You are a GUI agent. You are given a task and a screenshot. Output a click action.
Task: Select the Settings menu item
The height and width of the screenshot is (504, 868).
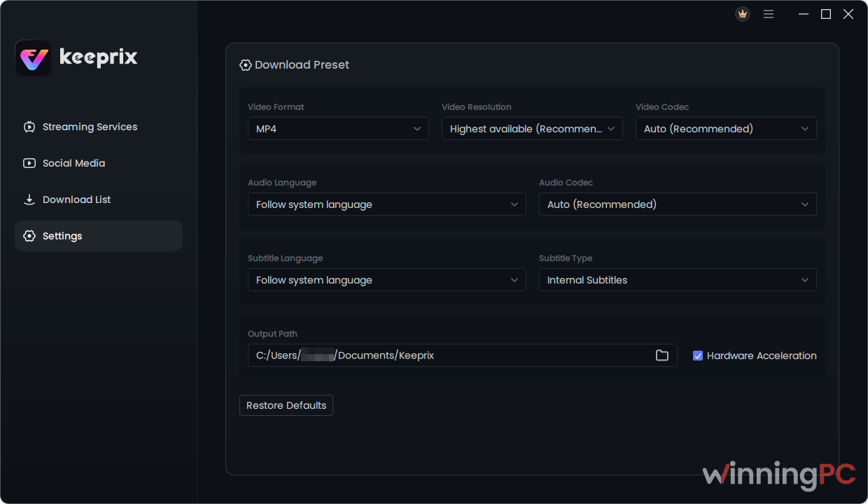point(99,236)
